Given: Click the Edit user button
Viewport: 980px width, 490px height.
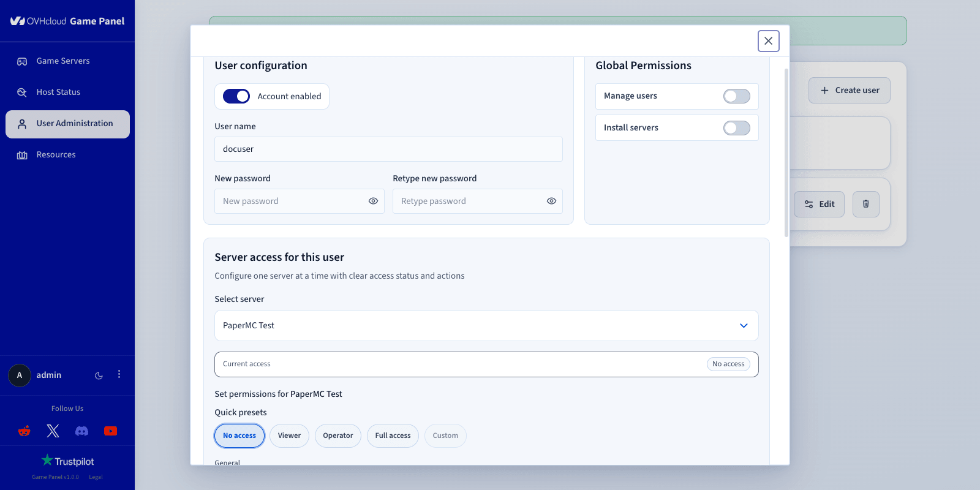Looking at the screenshot, I should pyautogui.click(x=820, y=204).
